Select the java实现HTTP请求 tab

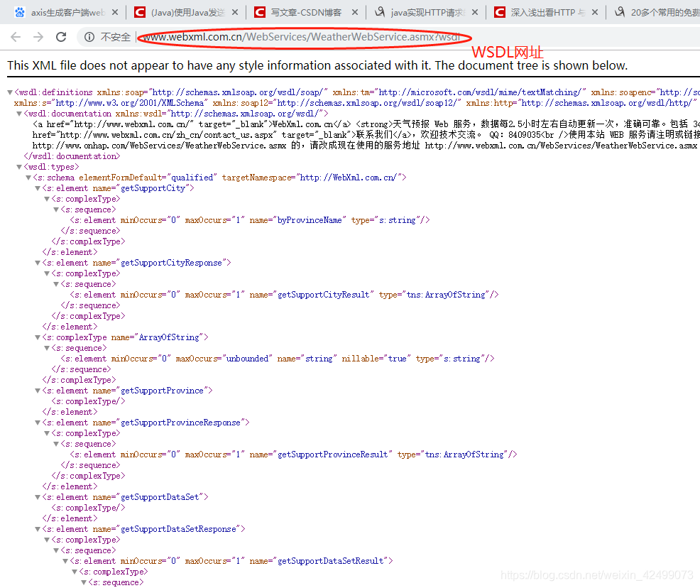click(428, 13)
